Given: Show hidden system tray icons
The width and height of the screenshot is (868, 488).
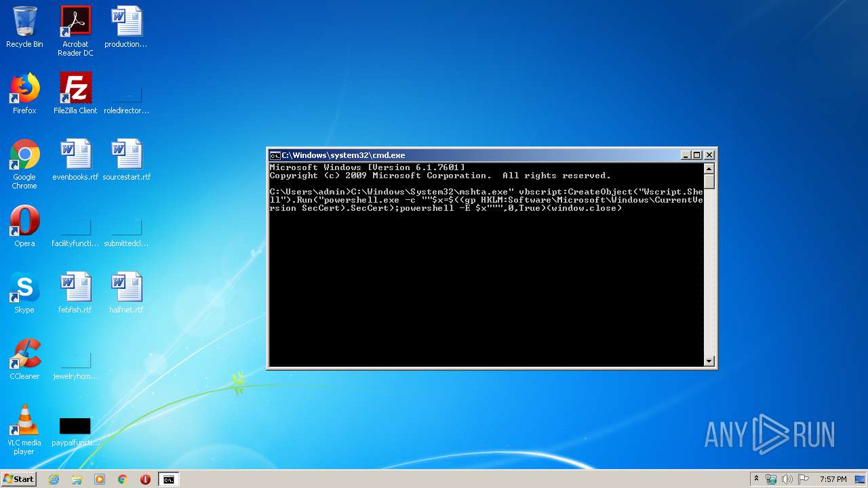Looking at the screenshot, I should 757,479.
